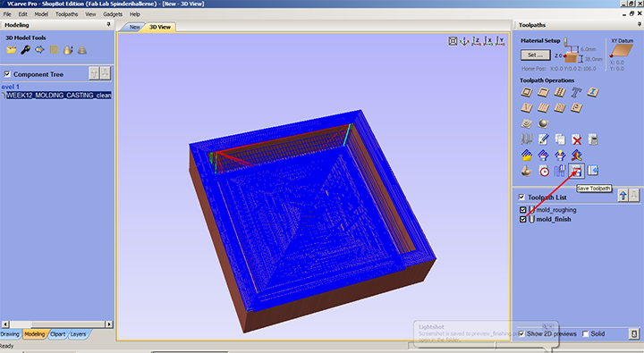Move the toolpath up in Toolpath List
The image size is (644, 353).
pos(623,196)
